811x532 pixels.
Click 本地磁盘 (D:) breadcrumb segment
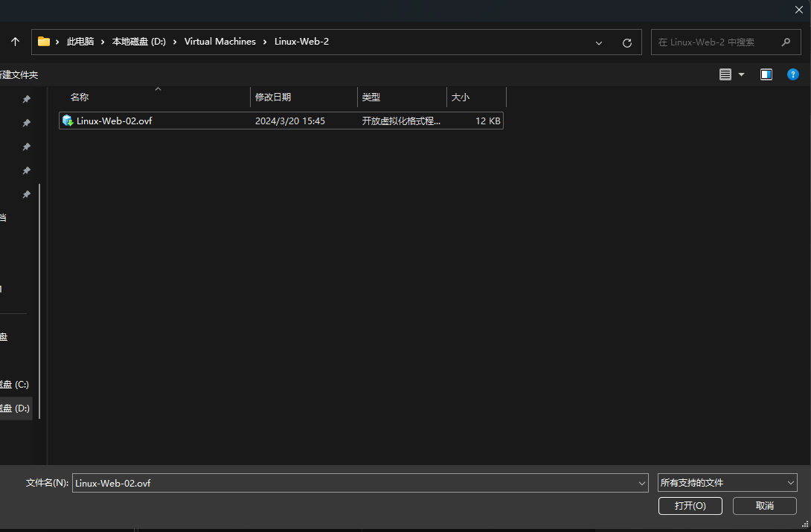(138, 42)
